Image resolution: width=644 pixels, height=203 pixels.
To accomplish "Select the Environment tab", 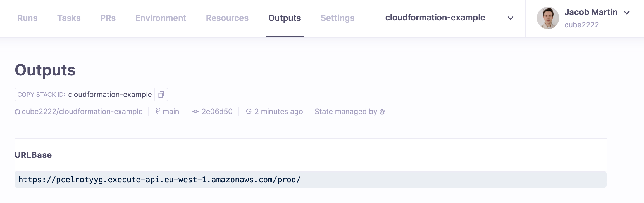I will tap(161, 18).
